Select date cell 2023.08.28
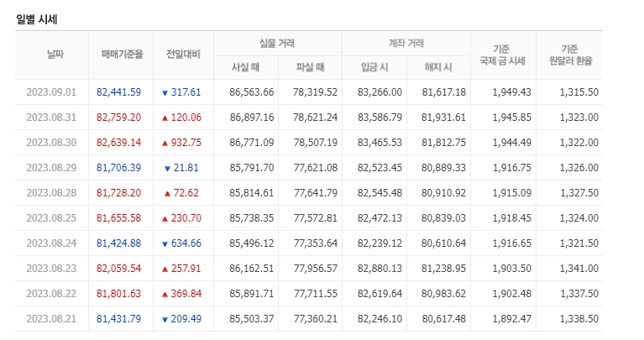This screenshot has width=644, height=340. 51,192
